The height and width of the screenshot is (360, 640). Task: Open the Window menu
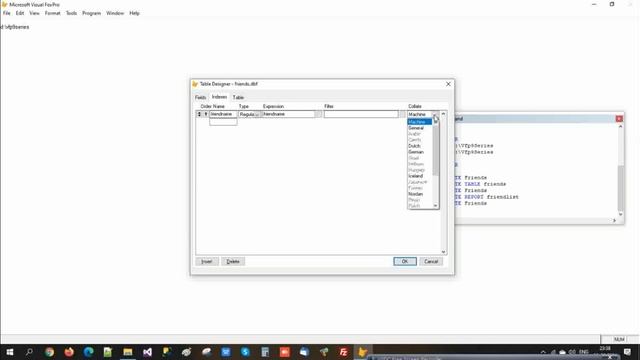pos(115,13)
